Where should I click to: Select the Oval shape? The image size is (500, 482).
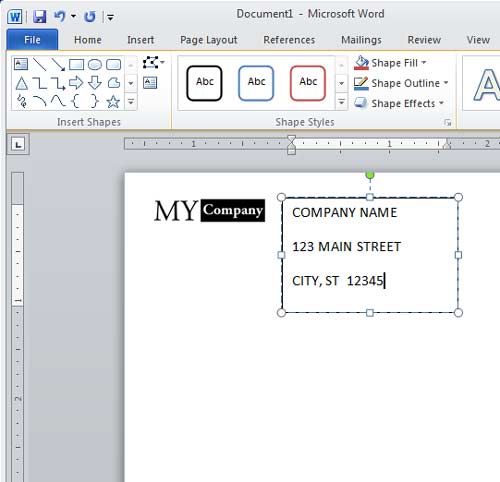coord(95,64)
